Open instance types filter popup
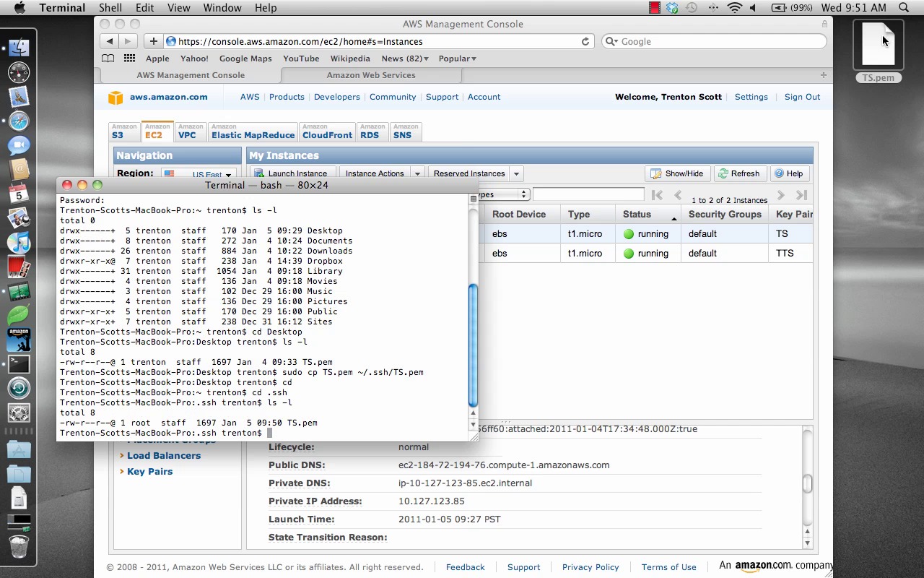This screenshot has height=578, width=924. pos(503,194)
